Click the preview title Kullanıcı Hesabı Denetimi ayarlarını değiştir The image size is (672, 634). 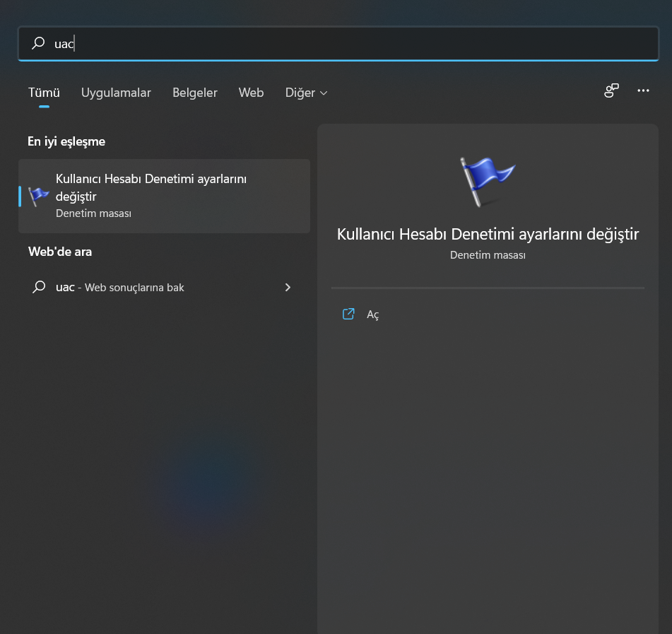(488, 235)
